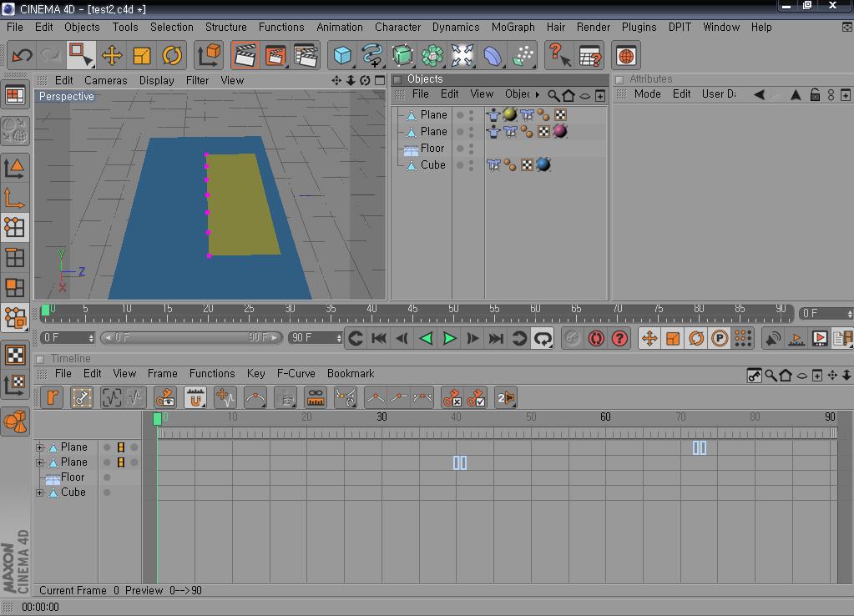The image size is (854, 616).
Task: Click the context Help question-mark cursor icon
Action: coord(559,55)
